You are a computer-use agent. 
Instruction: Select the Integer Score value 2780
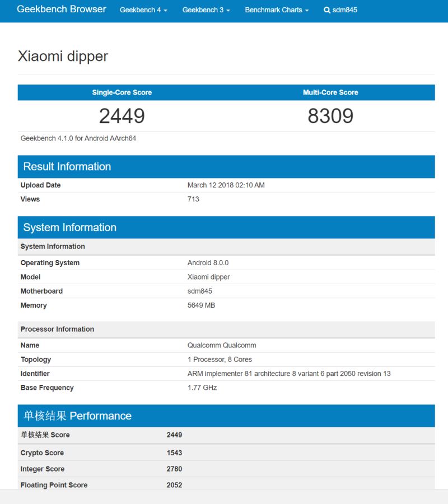click(174, 469)
